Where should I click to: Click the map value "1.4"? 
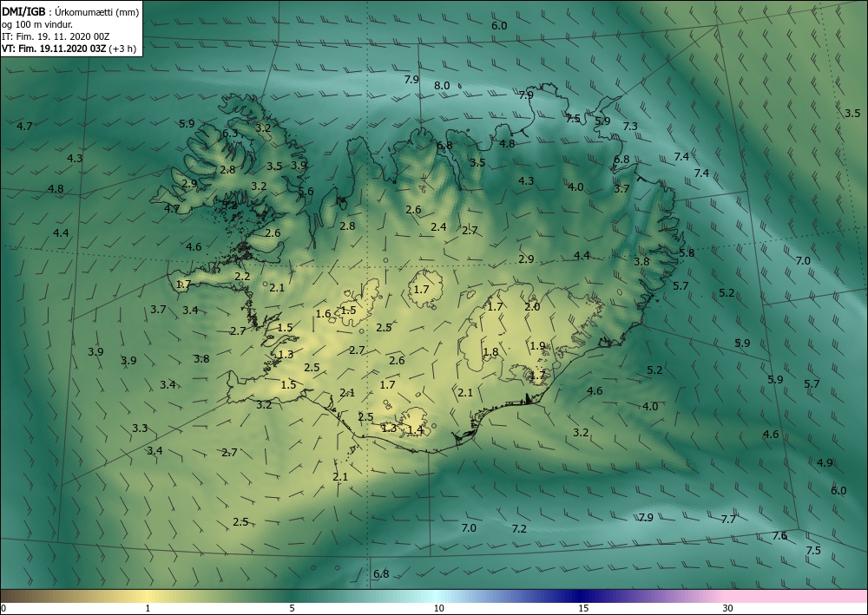coord(415,429)
